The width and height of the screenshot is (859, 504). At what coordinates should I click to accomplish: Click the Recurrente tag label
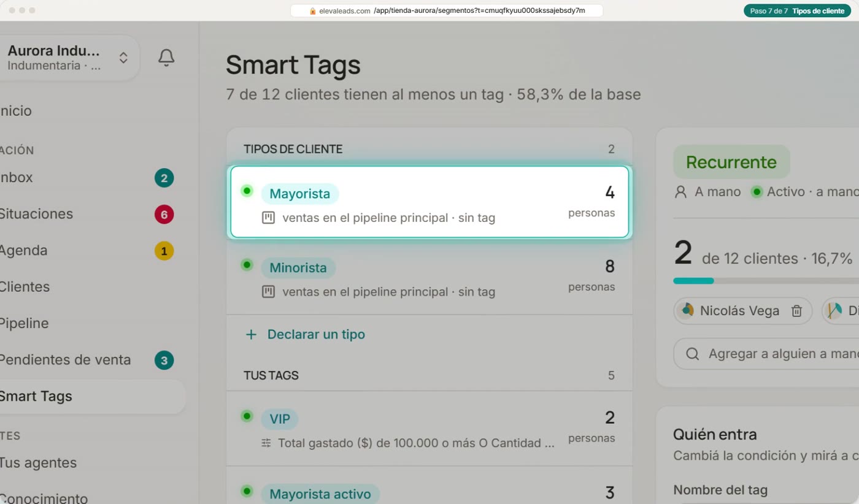[x=731, y=162]
